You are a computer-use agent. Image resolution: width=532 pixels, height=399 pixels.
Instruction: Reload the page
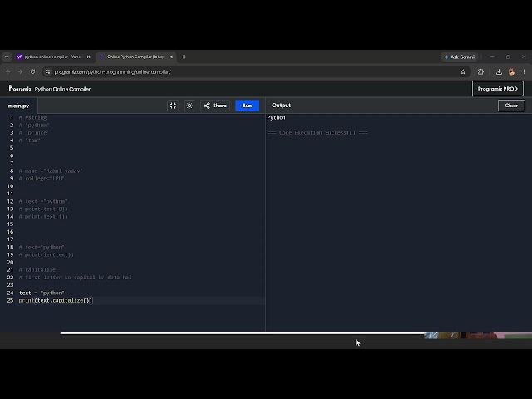32,72
